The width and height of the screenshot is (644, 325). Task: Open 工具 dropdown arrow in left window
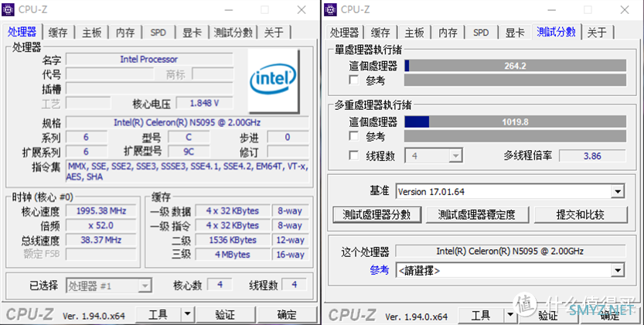pyautogui.click(x=187, y=315)
